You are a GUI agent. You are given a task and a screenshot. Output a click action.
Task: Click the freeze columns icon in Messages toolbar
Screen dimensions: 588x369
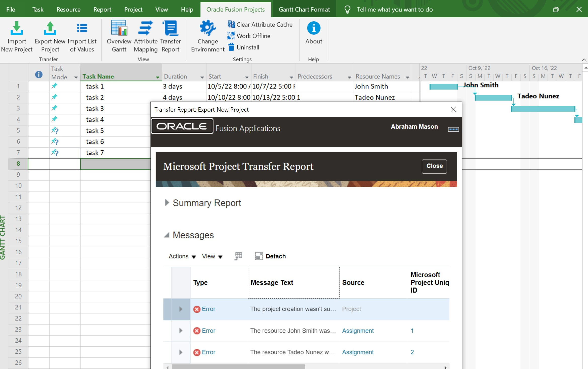(x=238, y=256)
